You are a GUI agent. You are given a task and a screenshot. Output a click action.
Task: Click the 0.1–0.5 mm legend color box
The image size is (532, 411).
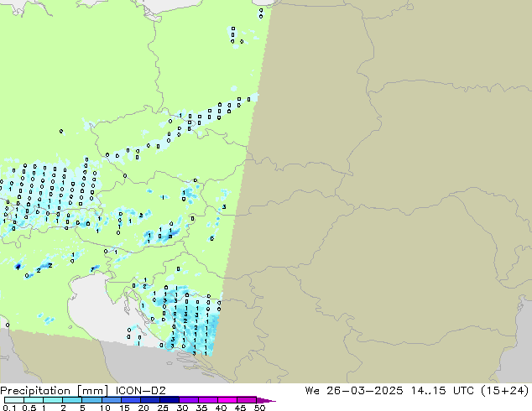pos(14,400)
